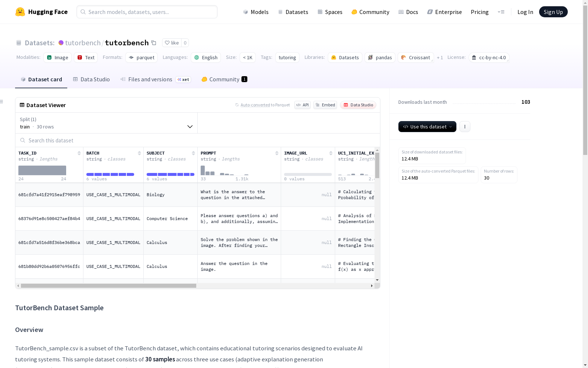Click the Search models, datasets, users field
Viewport: 588px width, 368px height.
pos(147,12)
